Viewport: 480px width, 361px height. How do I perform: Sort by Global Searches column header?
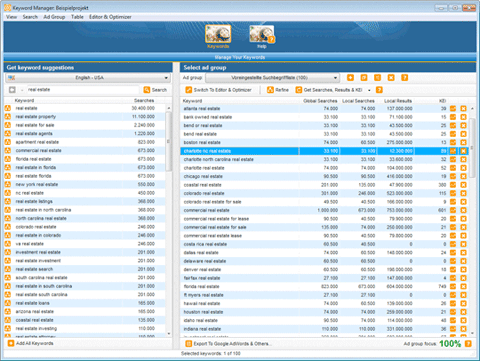point(320,101)
